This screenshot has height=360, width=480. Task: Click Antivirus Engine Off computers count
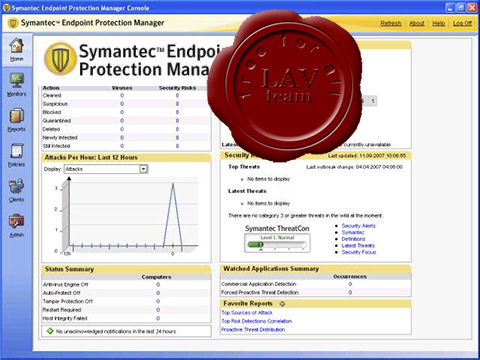pyautogui.click(x=158, y=284)
